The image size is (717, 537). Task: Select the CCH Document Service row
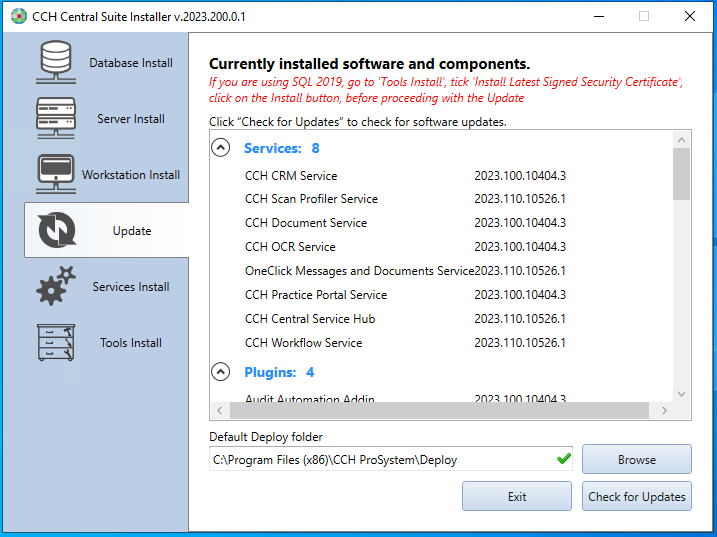tap(306, 223)
